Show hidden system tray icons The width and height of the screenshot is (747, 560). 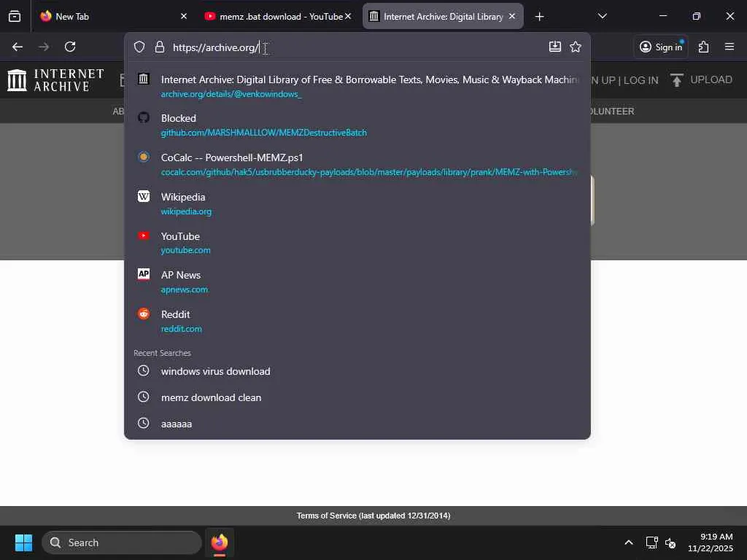[x=628, y=542]
